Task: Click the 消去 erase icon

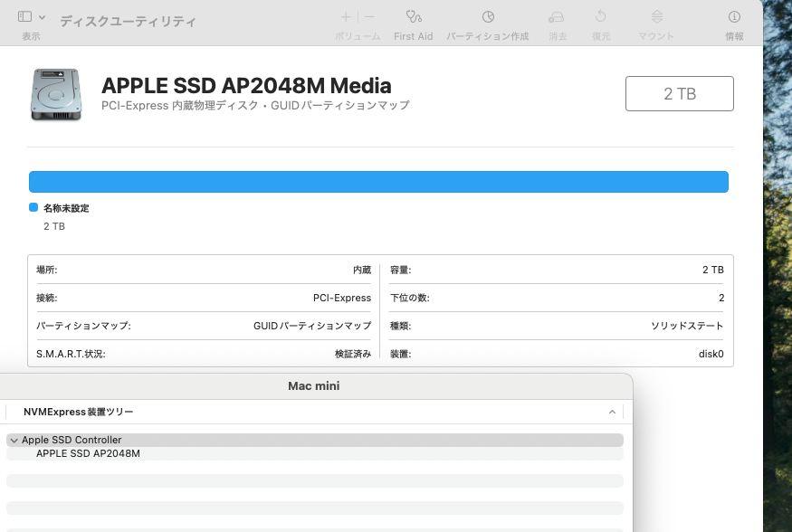Action: 556,17
